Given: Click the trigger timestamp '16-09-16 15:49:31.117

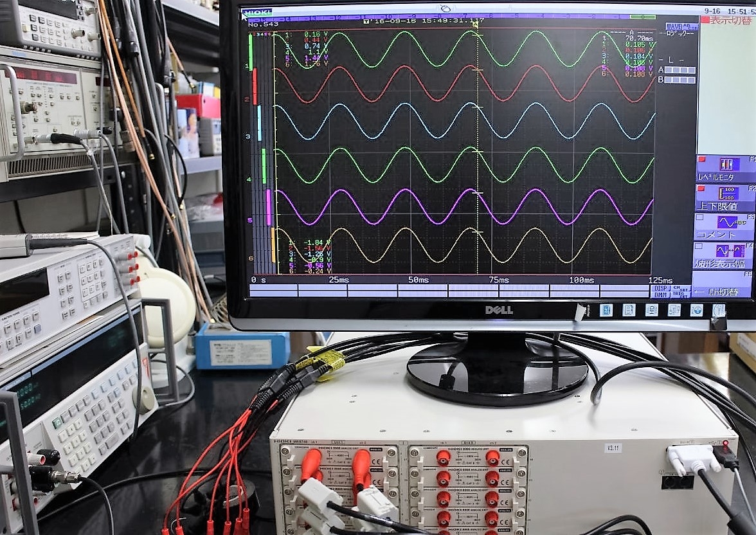Looking at the screenshot, I should 427,21.
